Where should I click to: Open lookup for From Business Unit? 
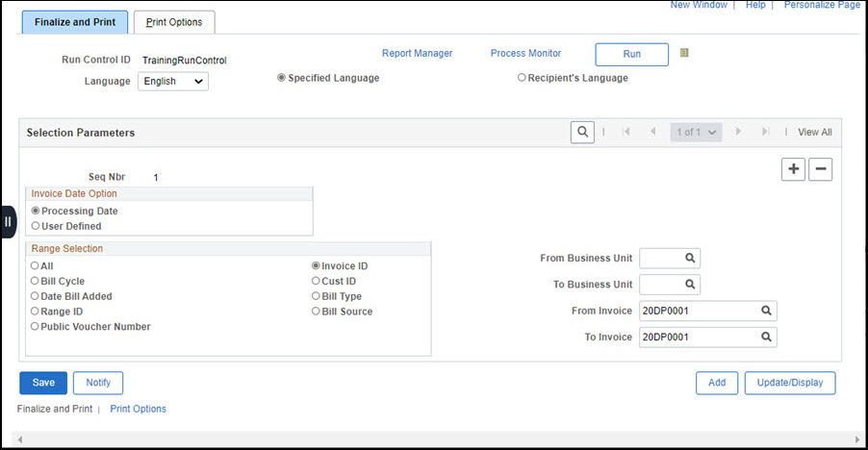(690, 258)
